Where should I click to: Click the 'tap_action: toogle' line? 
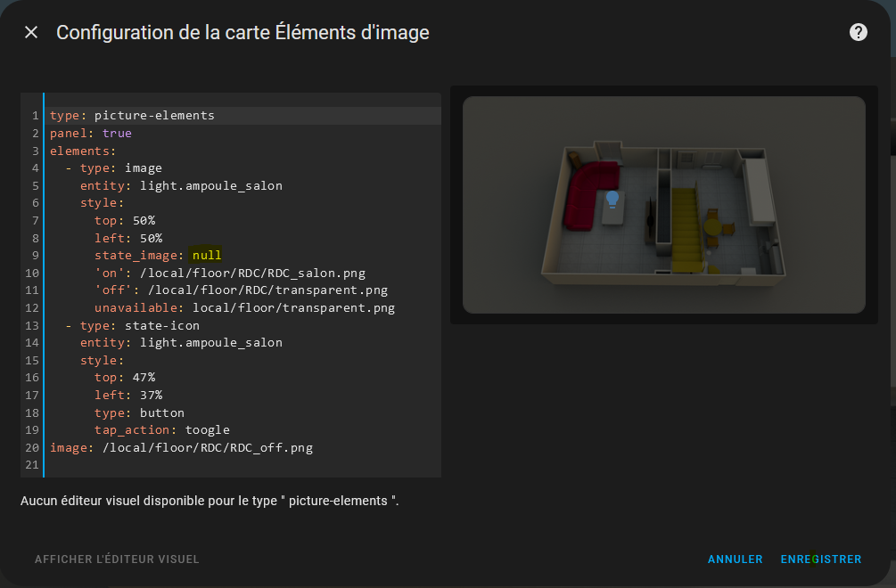click(162, 430)
